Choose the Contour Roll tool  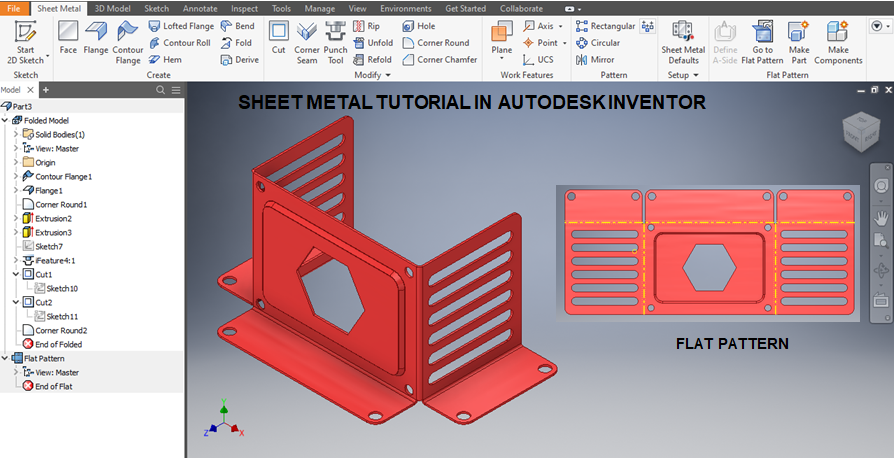point(180,43)
